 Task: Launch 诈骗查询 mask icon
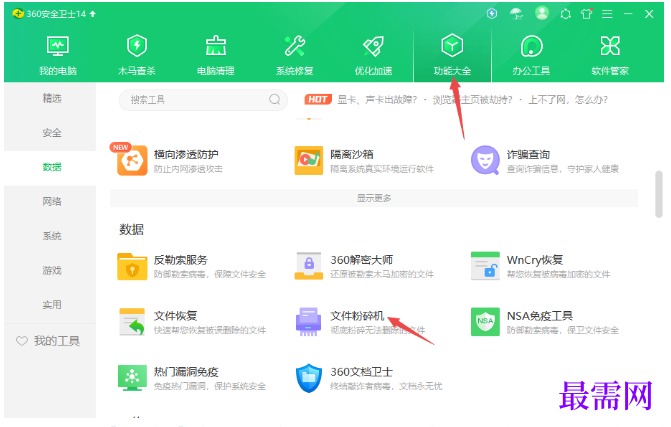coord(485,160)
